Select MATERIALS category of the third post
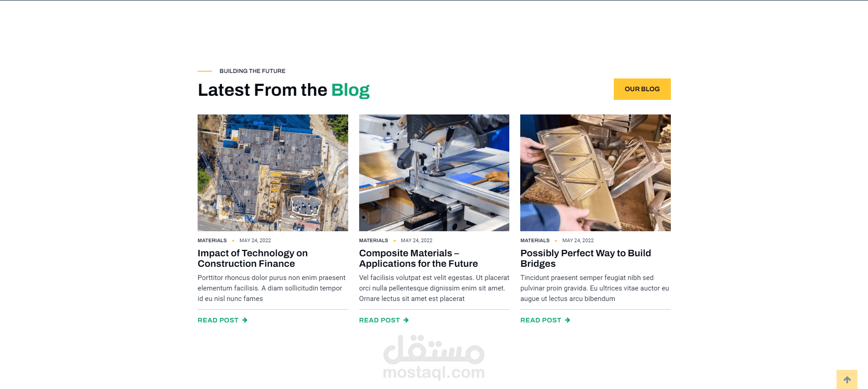 (535, 240)
